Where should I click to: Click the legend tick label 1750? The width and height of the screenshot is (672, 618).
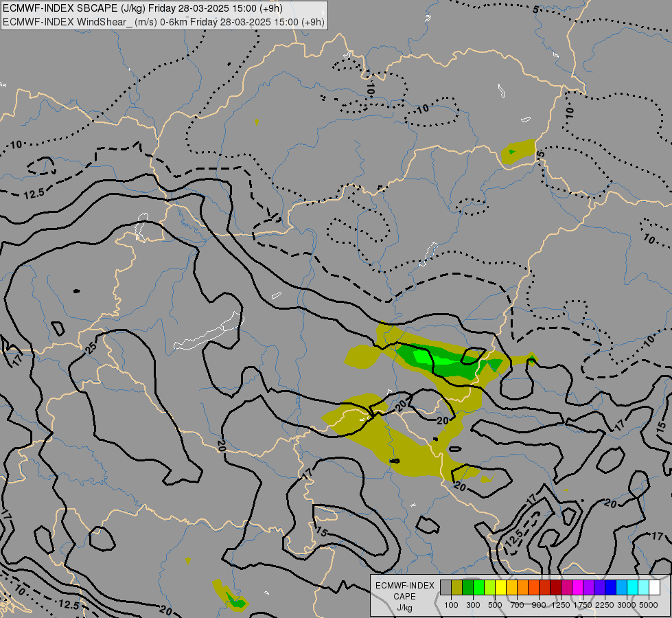583,605
